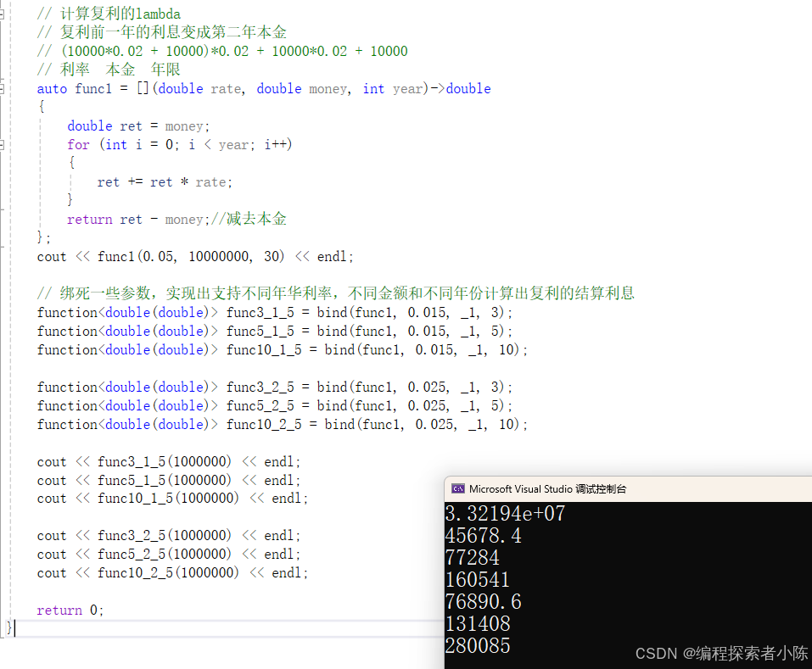
Task: Click the 'return 0;' statement
Action: coord(70,610)
